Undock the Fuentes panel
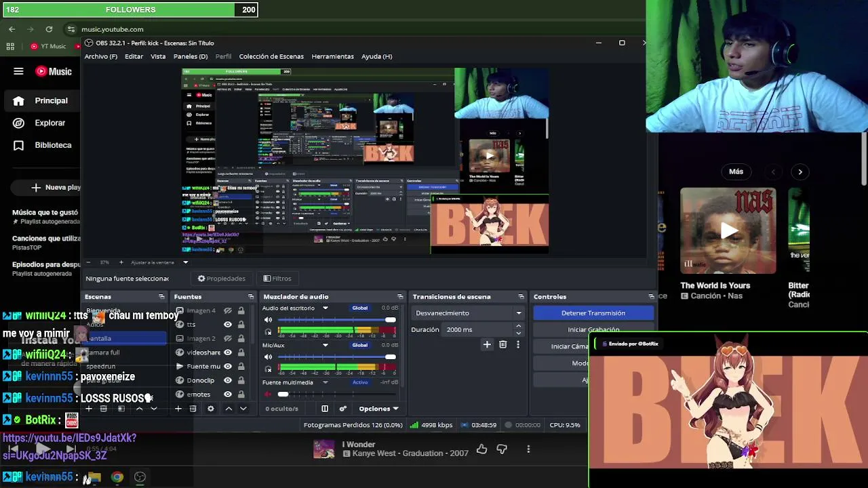This screenshot has width=868, height=488. click(250, 297)
